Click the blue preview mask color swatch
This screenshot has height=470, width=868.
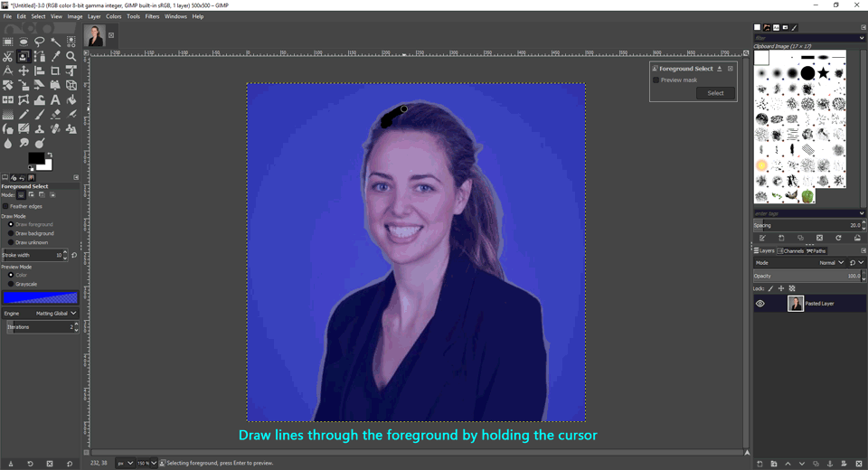40,298
